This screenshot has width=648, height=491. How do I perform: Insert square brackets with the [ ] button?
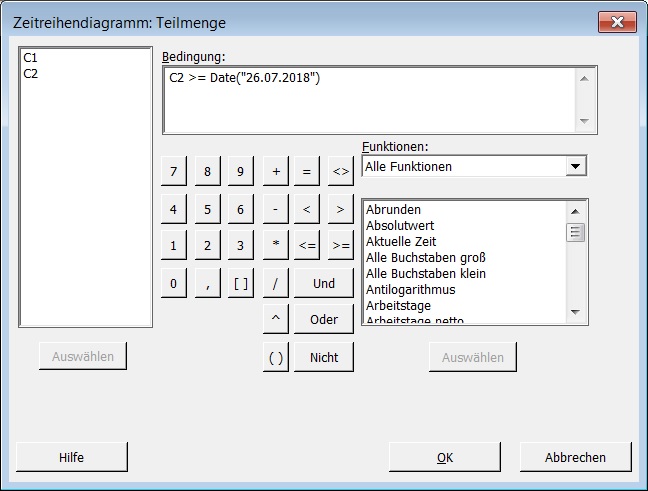[x=241, y=283]
